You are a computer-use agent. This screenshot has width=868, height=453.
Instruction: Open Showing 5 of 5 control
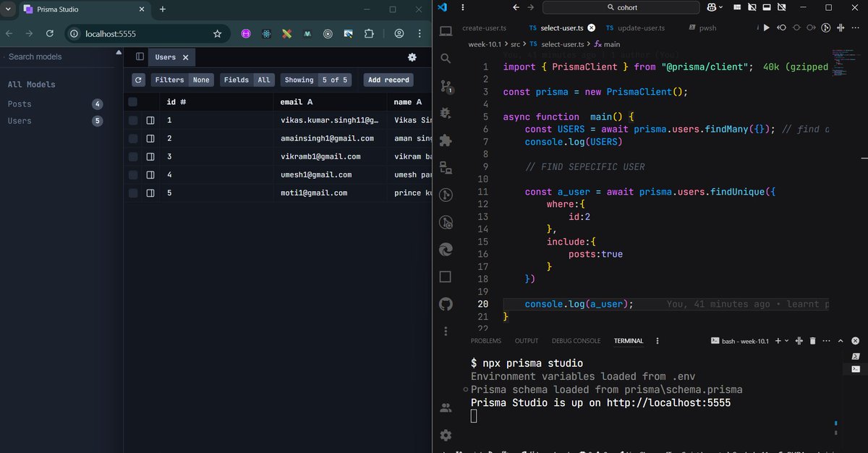[316, 80]
